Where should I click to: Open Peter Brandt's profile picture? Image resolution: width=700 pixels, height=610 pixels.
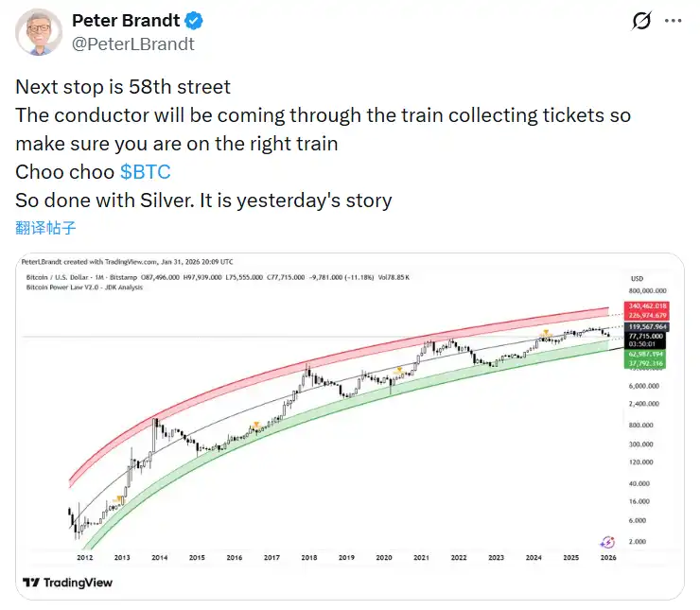click(x=40, y=31)
